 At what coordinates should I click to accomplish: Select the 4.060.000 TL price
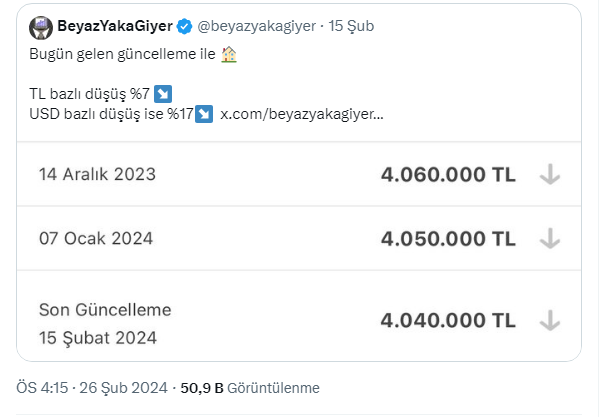[x=448, y=175]
